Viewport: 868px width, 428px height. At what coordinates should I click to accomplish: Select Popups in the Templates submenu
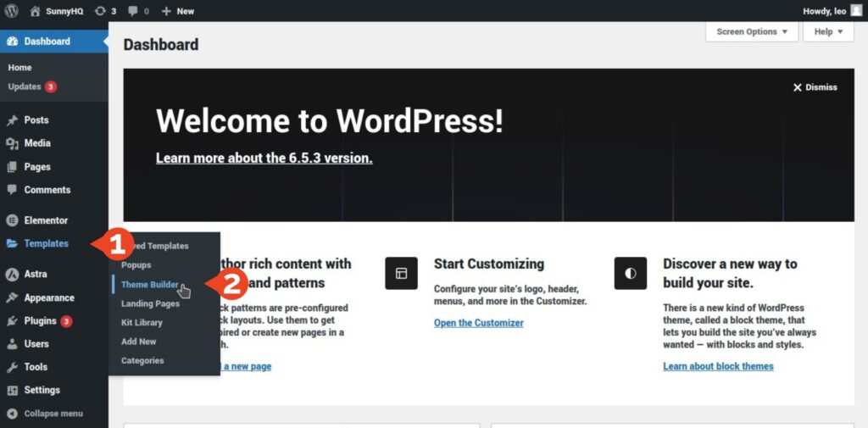tap(136, 265)
